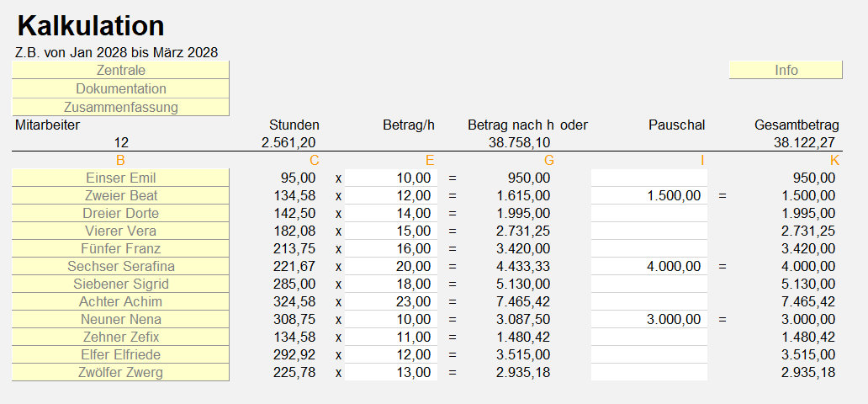Viewport: 868px width, 404px height.
Task: Select employee Einser Emil
Action: (120, 178)
